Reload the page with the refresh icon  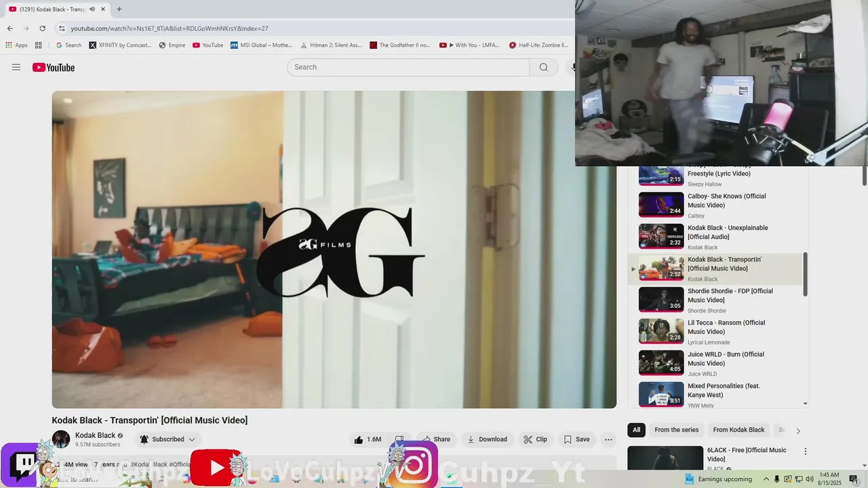click(x=42, y=28)
